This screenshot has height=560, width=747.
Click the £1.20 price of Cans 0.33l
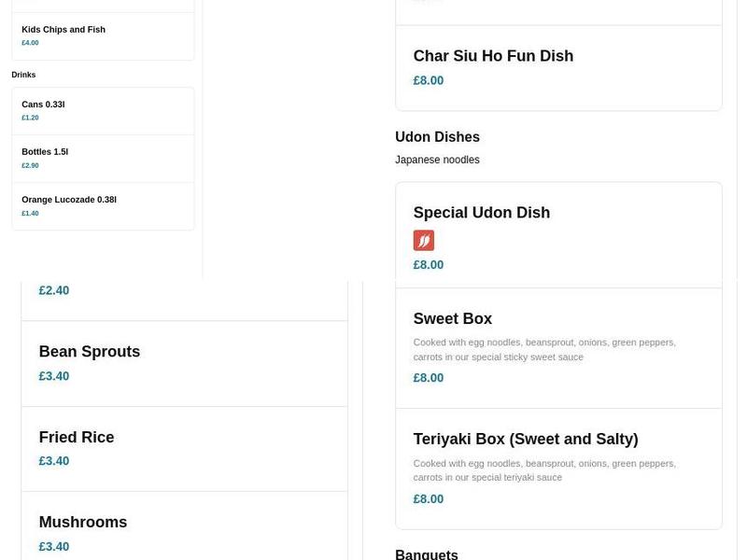(30, 117)
